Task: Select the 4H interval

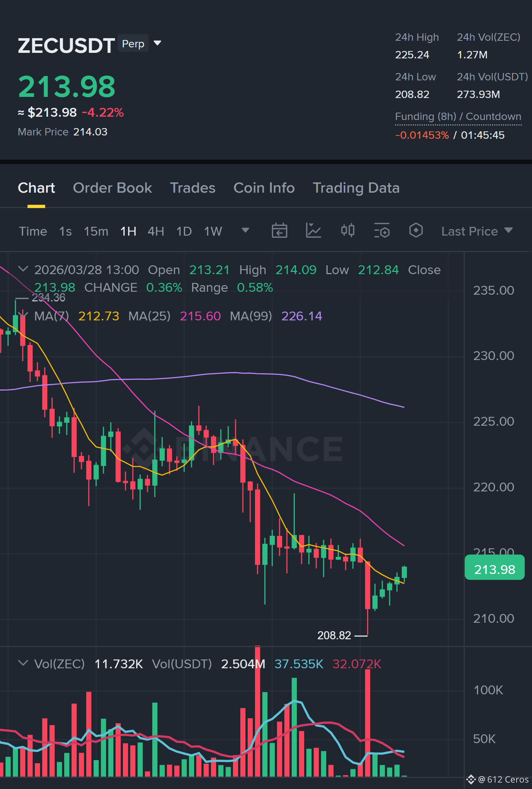Action: tap(156, 231)
